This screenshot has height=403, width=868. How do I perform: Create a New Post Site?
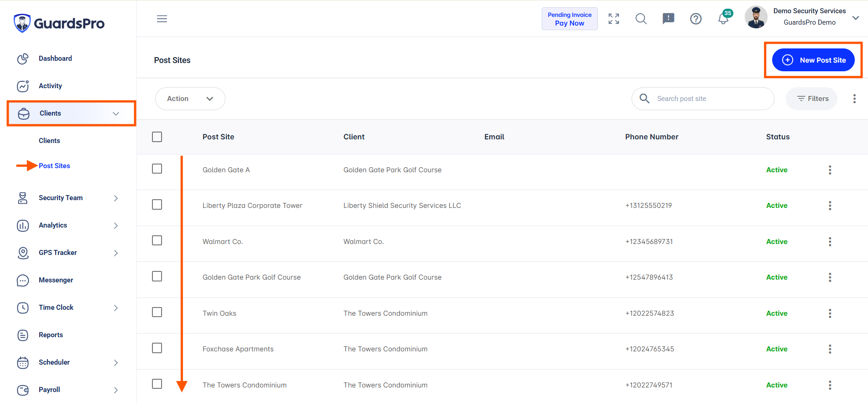813,60
